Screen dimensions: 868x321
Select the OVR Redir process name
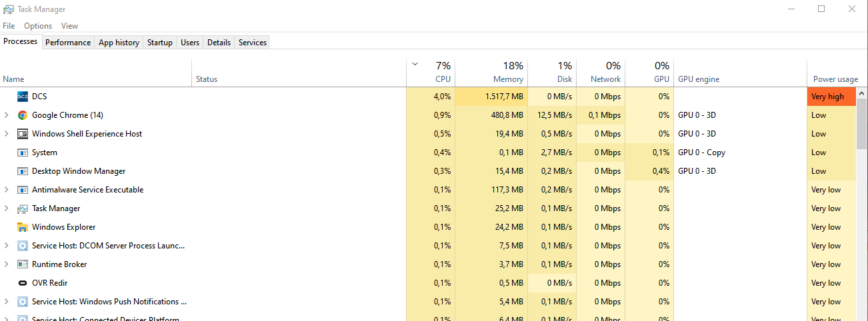point(49,283)
